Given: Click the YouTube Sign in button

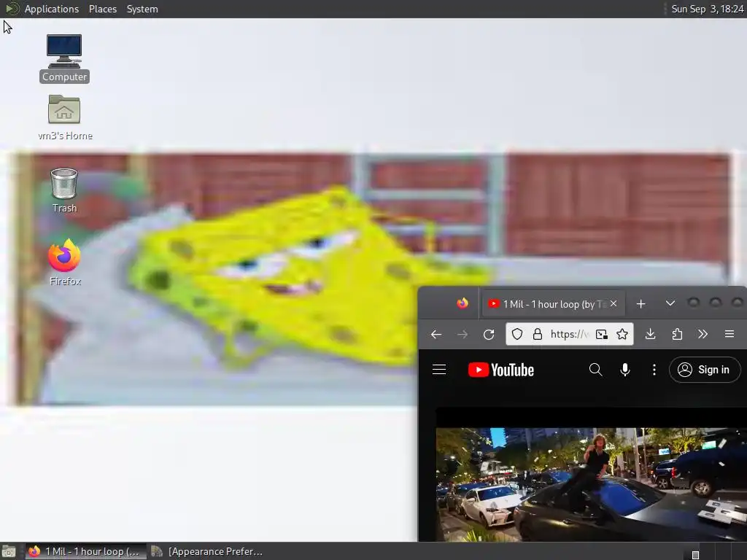Looking at the screenshot, I should click(x=705, y=370).
